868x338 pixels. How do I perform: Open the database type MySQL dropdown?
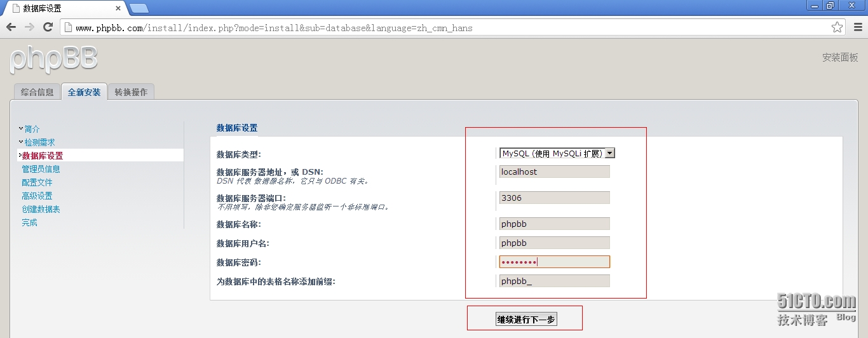pos(557,153)
